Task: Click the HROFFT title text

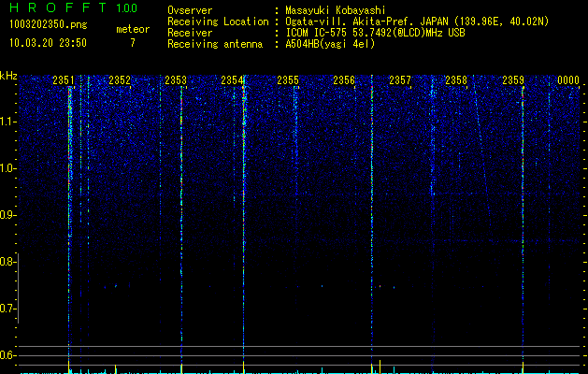Action: pyautogui.click(x=58, y=7)
